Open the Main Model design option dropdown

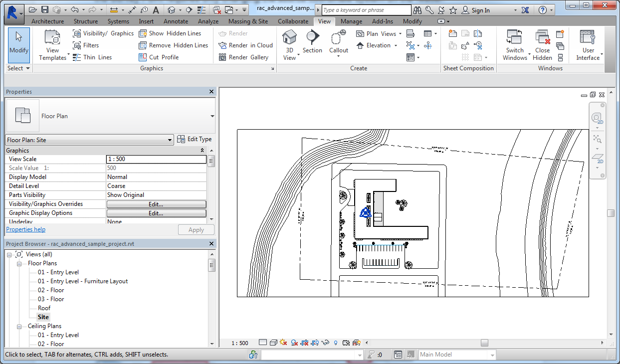pos(493,355)
